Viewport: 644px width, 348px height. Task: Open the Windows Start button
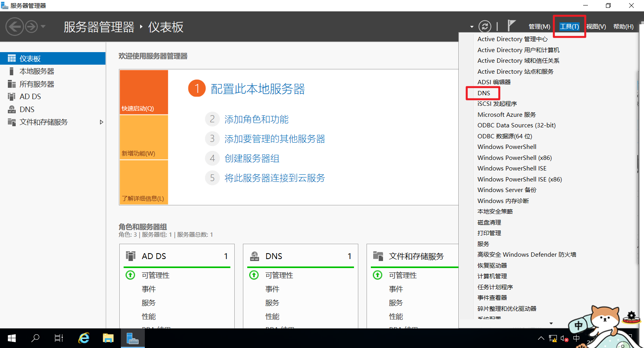click(x=12, y=338)
